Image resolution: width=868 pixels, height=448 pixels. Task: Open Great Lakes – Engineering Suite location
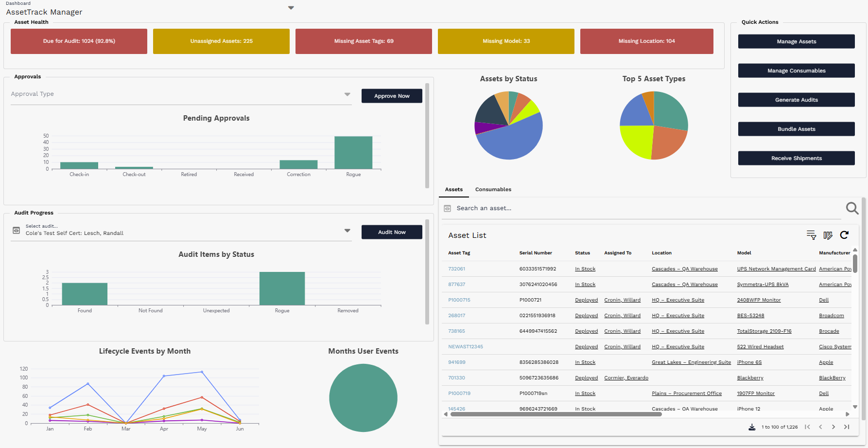coord(691,362)
